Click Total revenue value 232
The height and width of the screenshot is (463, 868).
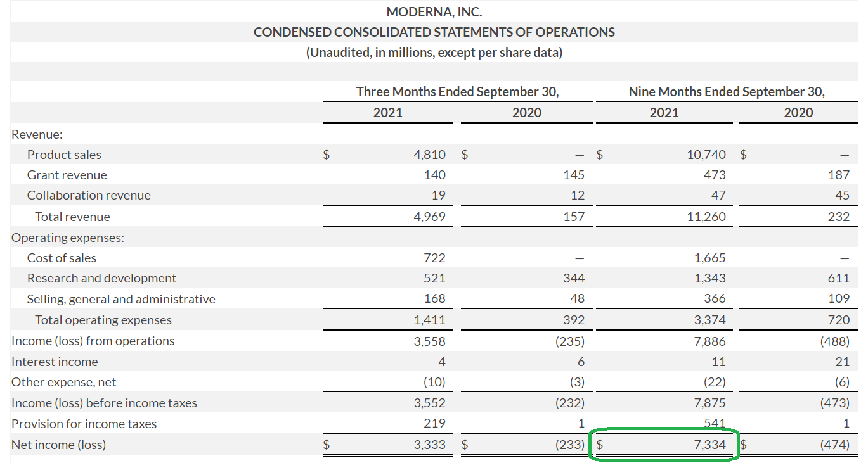point(839,217)
